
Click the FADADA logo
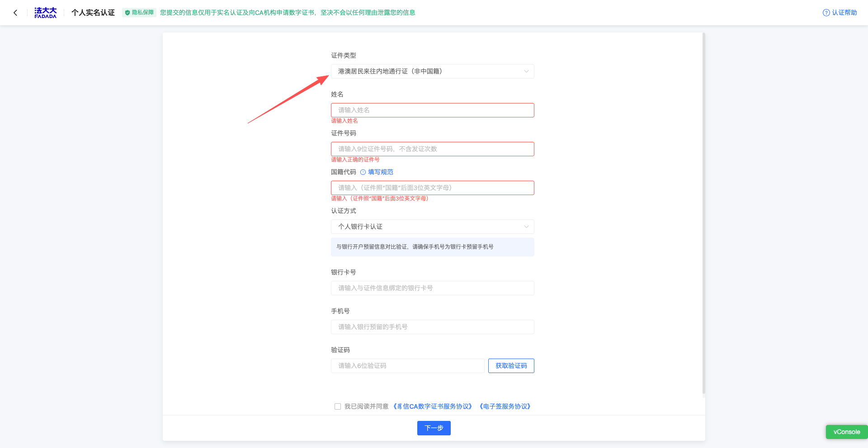[46, 13]
